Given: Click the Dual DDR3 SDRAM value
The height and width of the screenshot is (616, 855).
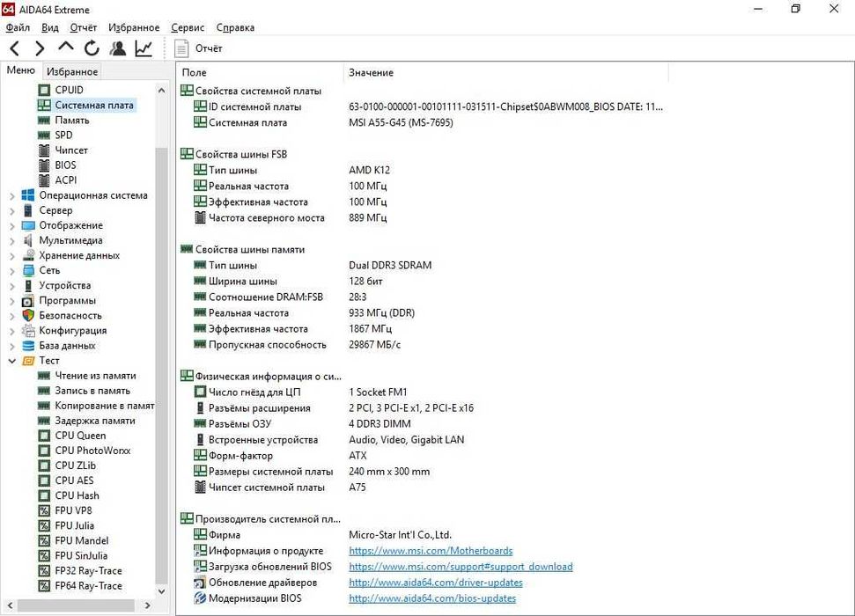Looking at the screenshot, I should tap(390, 266).
